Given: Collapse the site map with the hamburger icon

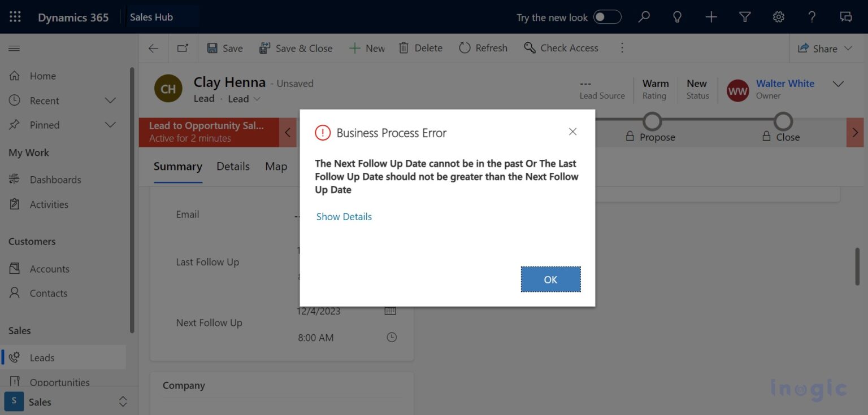Looking at the screenshot, I should pos(14,47).
